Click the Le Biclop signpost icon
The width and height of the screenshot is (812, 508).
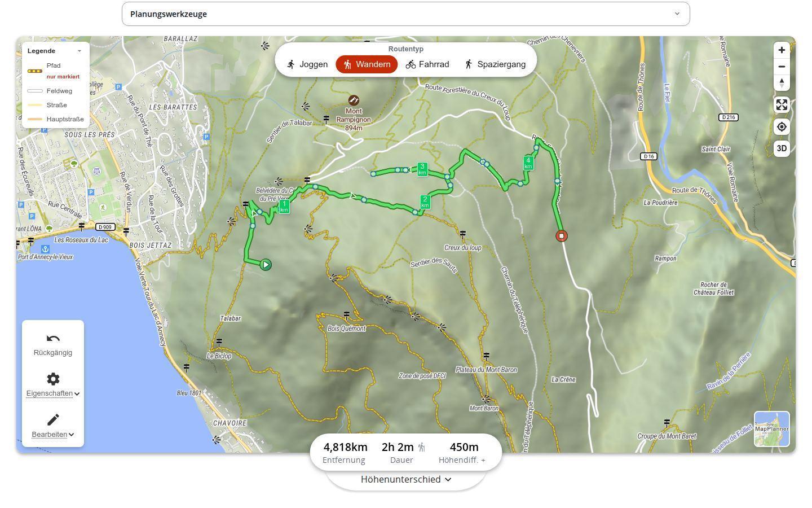tap(219, 342)
